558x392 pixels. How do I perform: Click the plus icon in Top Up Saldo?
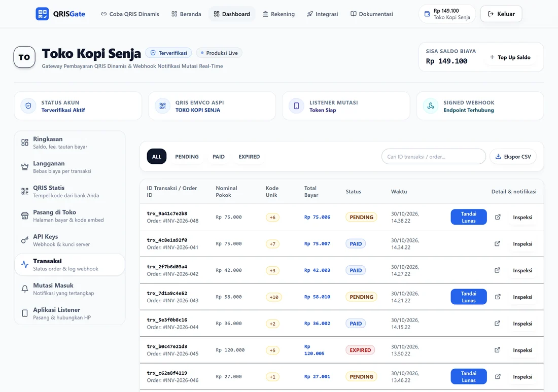[x=492, y=57]
